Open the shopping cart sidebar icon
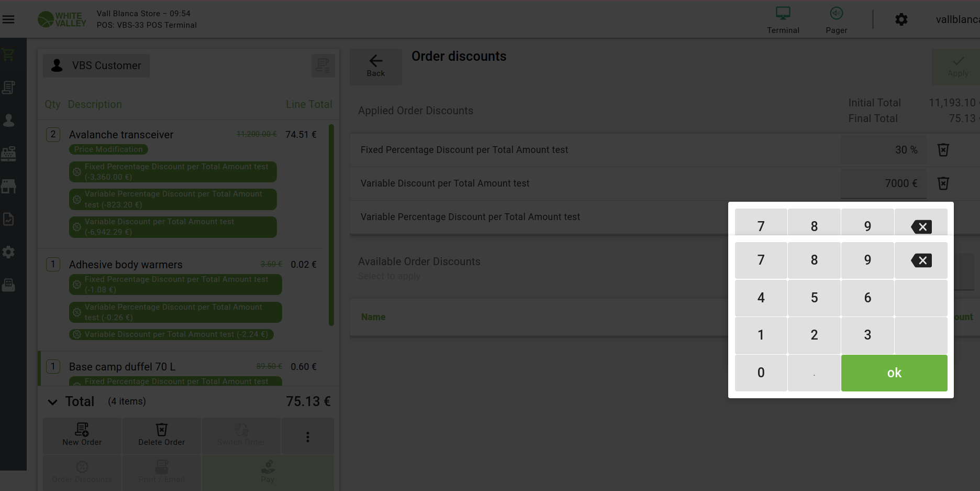Screen dimensions: 980x491 click(8, 54)
